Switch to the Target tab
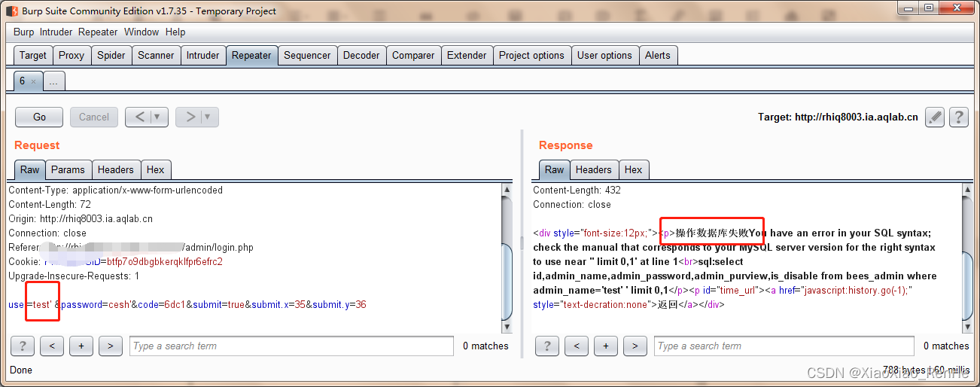This screenshot has width=980, height=387. coord(33,55)
